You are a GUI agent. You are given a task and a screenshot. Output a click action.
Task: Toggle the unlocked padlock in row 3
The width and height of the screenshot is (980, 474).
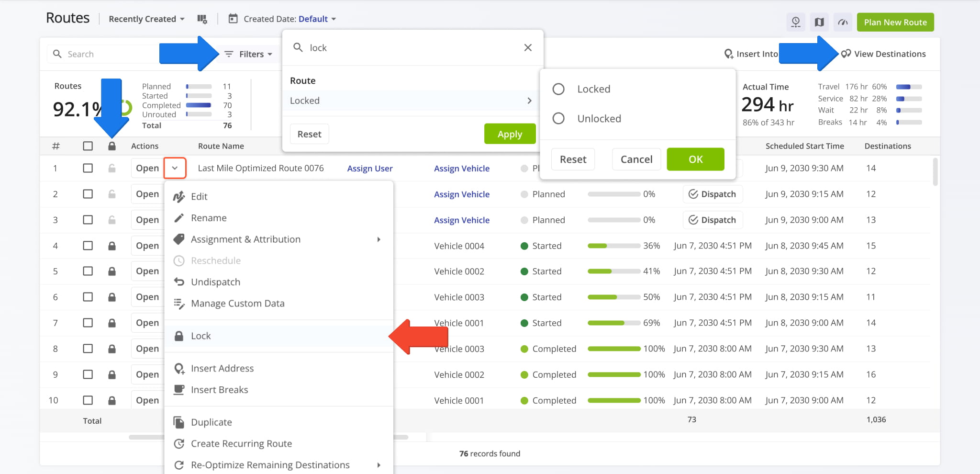pyautogui.click(x=112, y=220)
